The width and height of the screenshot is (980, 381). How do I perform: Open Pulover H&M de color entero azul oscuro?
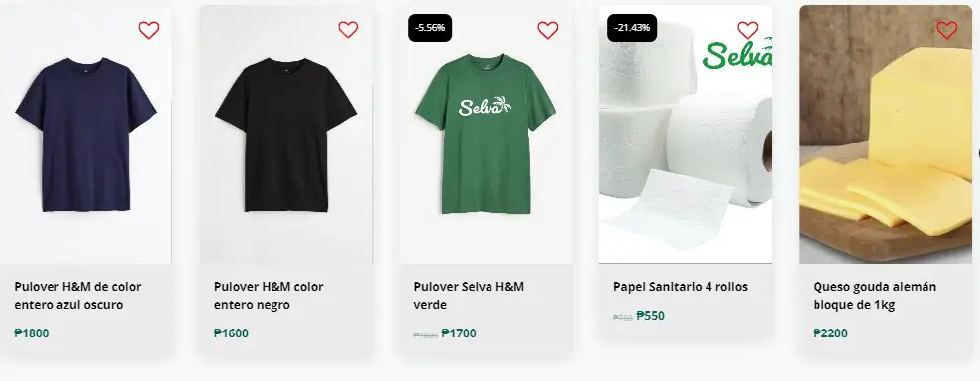click(77, 296)
